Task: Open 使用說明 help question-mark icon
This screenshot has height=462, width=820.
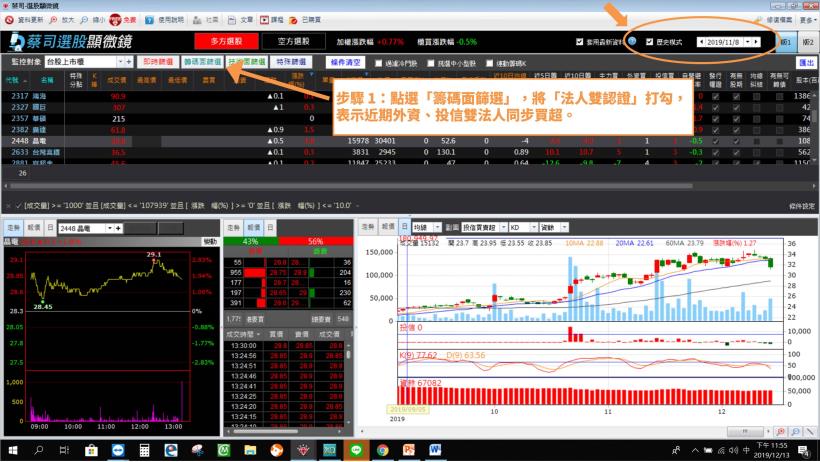Action: (150, 20)
